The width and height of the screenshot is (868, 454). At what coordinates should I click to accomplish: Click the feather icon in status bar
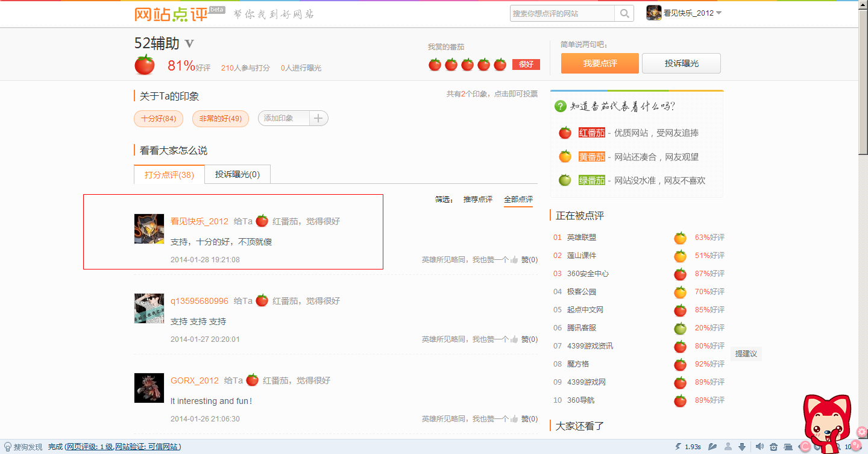[x=713, y=447]
